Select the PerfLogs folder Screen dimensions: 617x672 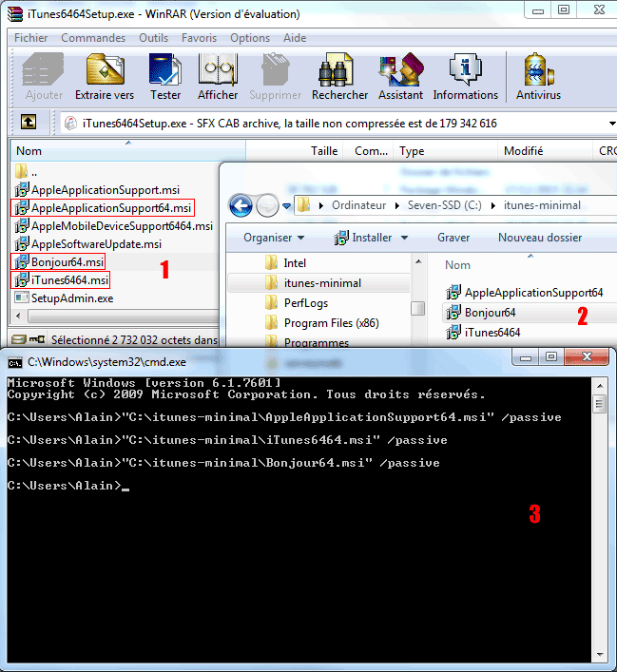coord(297,303)
